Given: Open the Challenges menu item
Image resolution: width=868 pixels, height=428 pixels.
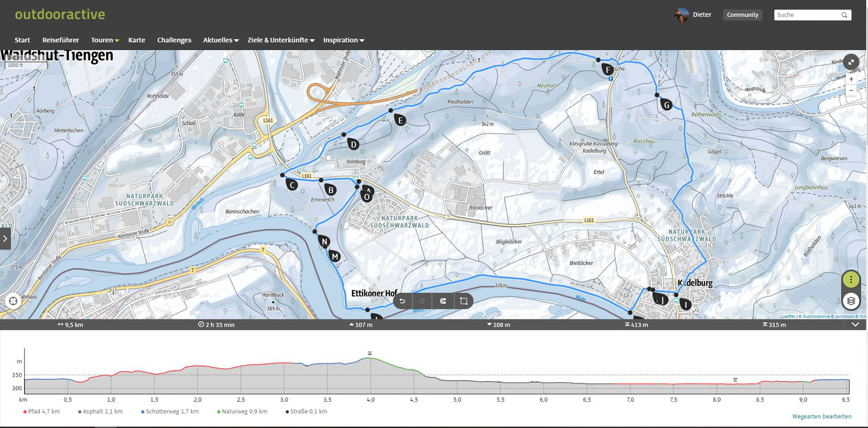Looking at the screenshot, I should (x=174, y=40).
